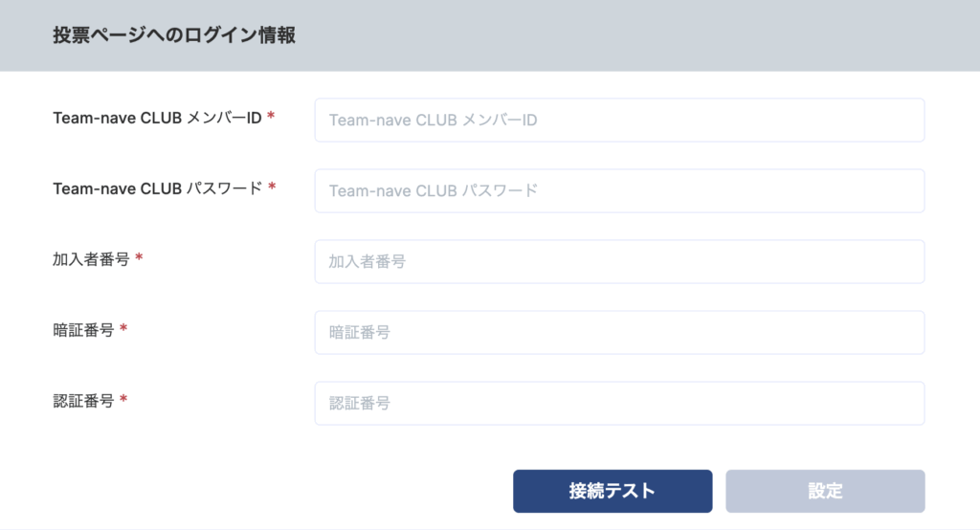The image size is (980, 530).
Task: Activate the 暗証番号 input box
Action: [619, 333]
